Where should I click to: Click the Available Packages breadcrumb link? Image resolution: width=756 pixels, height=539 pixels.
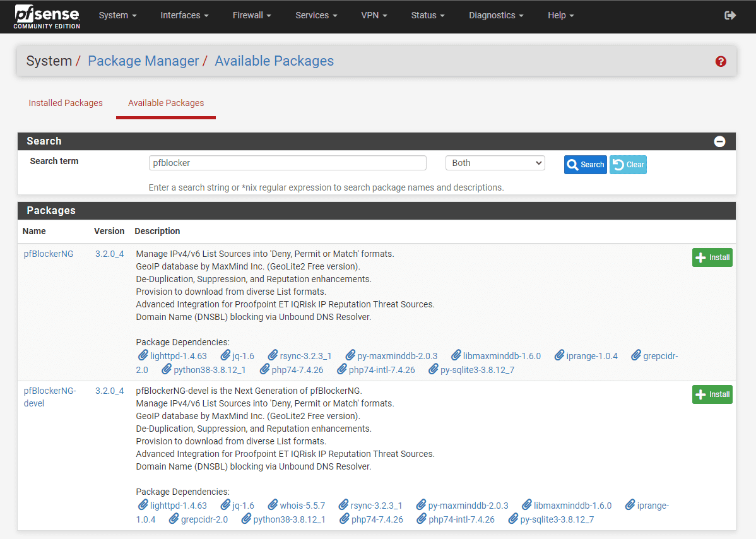tap(274, 61)
